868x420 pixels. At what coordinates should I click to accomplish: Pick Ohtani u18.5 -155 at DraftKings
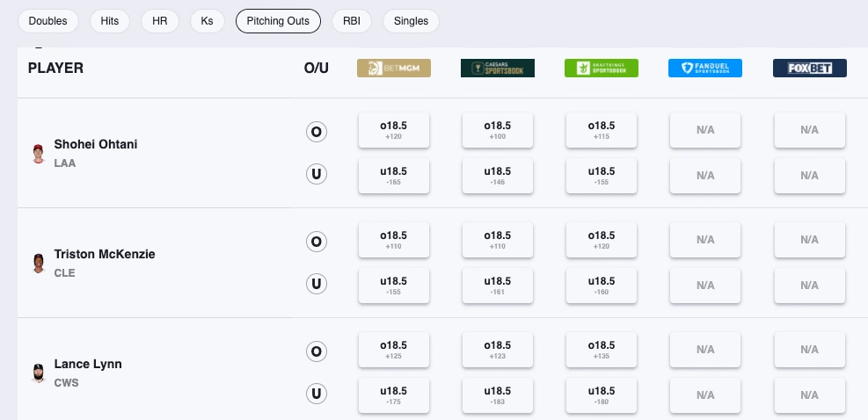602,176
